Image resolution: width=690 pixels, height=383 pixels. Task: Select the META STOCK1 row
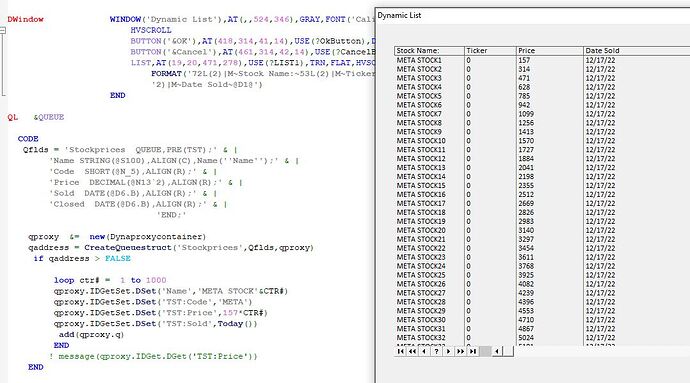click(542, 60)
